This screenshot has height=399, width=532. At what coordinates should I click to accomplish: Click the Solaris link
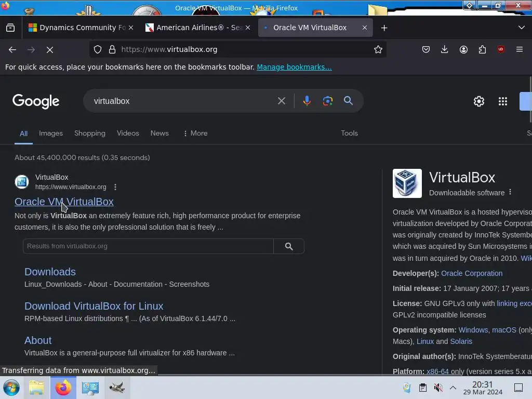[461, 342]
